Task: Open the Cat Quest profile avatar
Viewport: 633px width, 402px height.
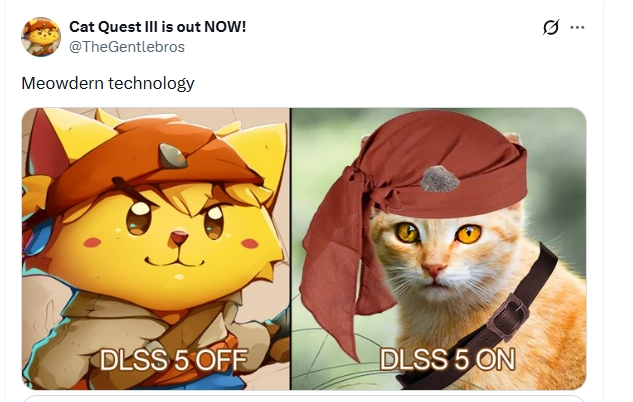Action: (x=41, y=37)
